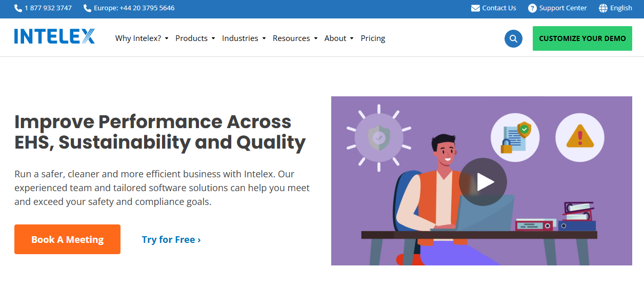
Task: Click the Book A Meeting button
Action: point(67,239)
